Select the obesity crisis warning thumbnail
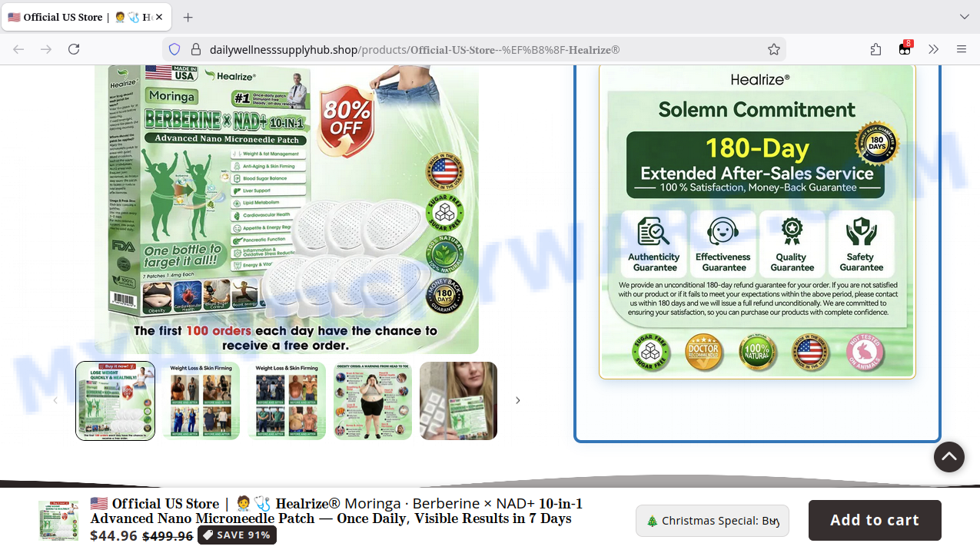The height and width of the screenshot is (553, 980). (x=373, y=401)
